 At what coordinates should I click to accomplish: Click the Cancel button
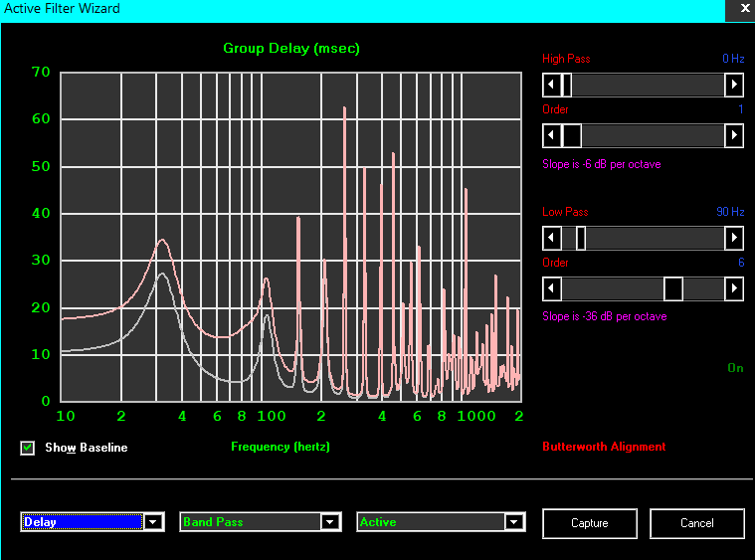point(697,523)
